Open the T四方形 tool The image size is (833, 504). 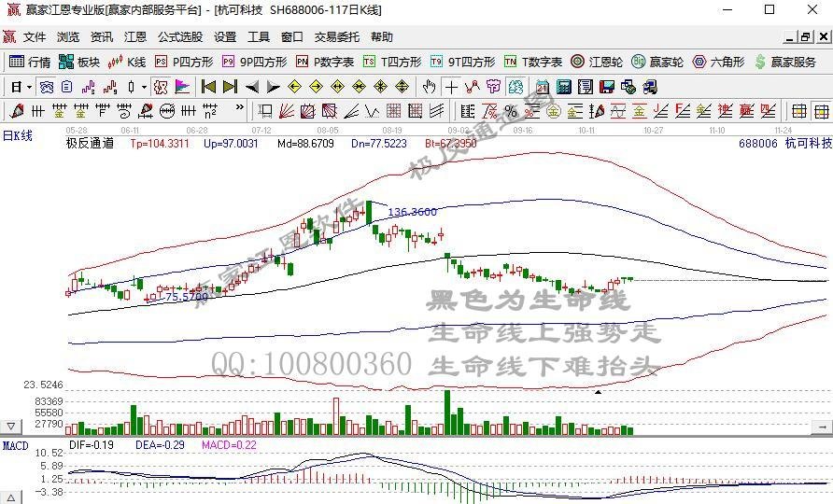392,63
